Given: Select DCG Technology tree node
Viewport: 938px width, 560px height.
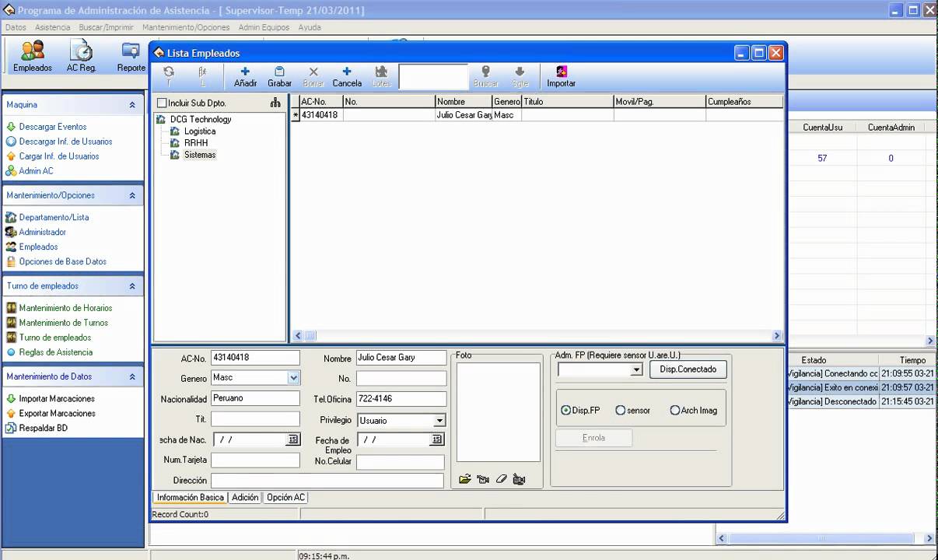Looking at the screenshot, I should [x=201, y=120].
